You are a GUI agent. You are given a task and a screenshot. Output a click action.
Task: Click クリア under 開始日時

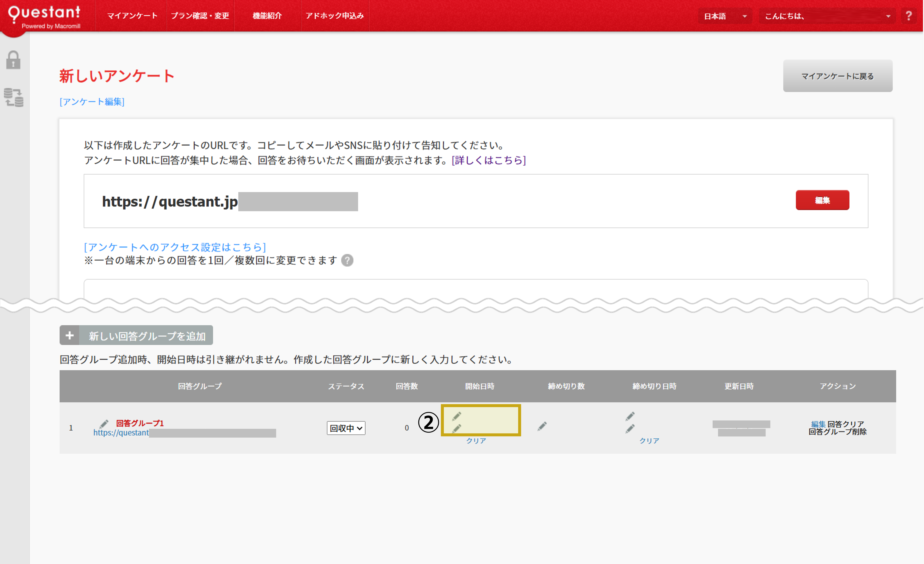pos(476,441)
